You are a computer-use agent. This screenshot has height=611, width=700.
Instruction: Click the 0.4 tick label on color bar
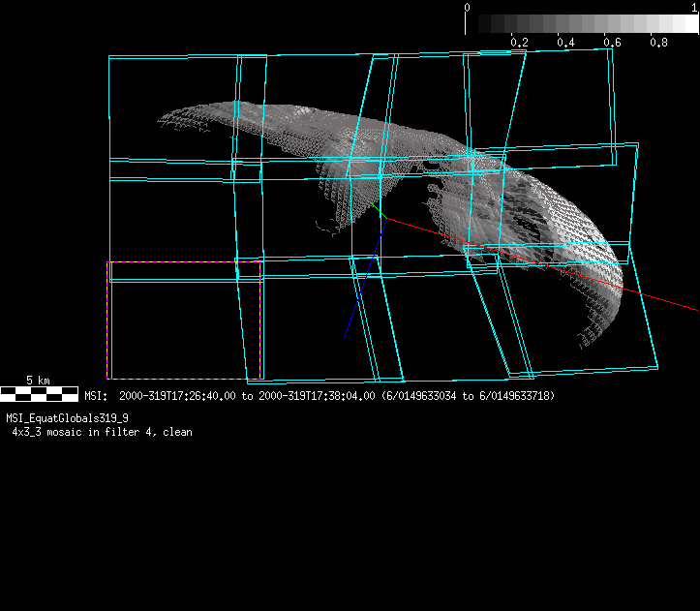click(x=565, y=43)
